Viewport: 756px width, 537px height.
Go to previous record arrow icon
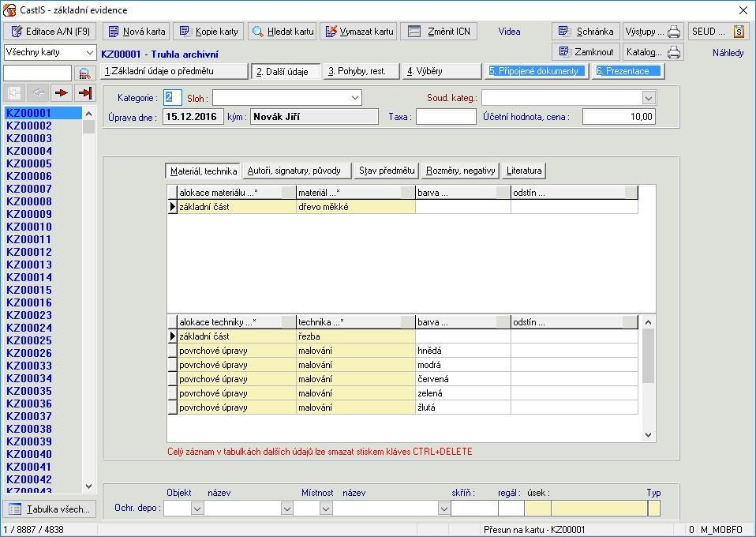(x=38, y=92)
